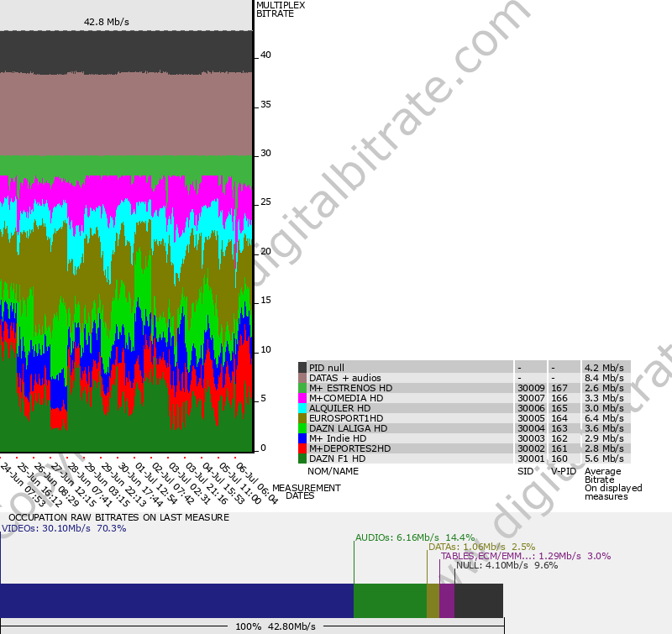Select the PID null channel name
This screenshot has height=634, width=672.
coord(327,368)
